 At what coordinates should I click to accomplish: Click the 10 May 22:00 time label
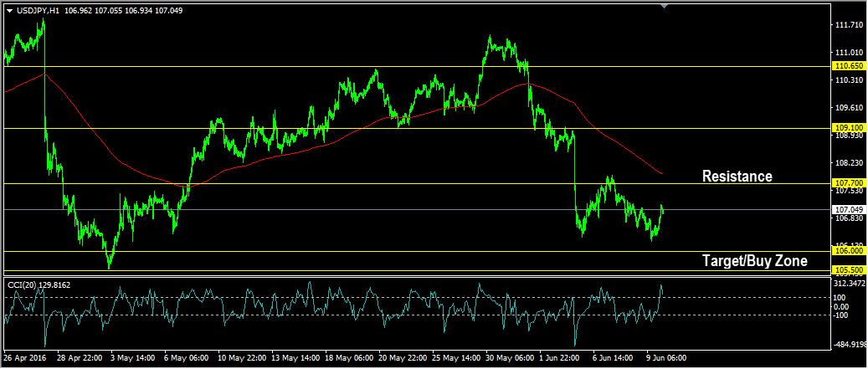point(242,358)
